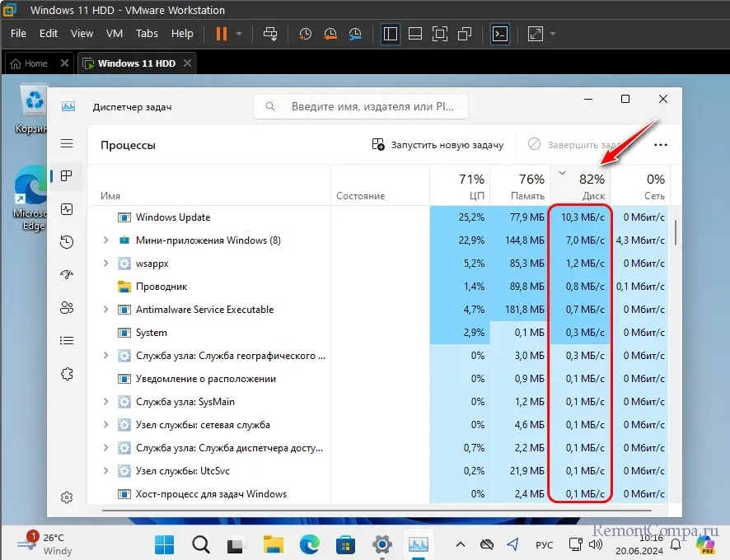The width and height of the screenshot is (730, 560).
Task: Click VMware send Ctrl+Alt+Del icon
Action: coord(269,34)
